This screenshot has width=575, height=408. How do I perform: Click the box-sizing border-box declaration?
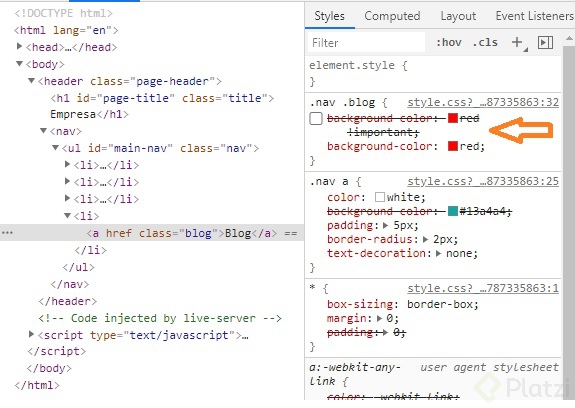coord(403,304)
